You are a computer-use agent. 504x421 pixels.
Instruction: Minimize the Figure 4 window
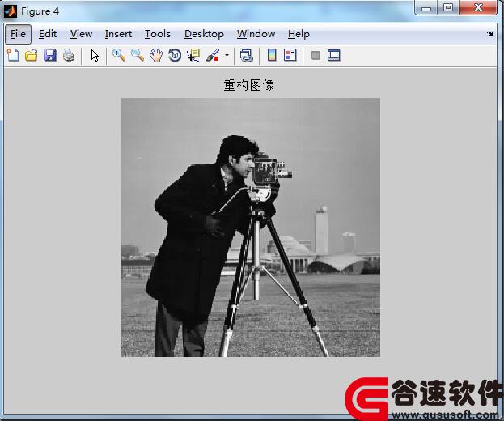click(x=426, y=8)
